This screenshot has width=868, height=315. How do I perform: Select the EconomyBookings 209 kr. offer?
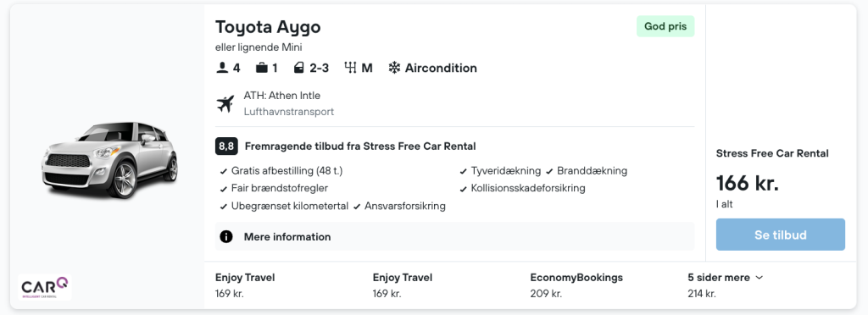pos(576,285)
